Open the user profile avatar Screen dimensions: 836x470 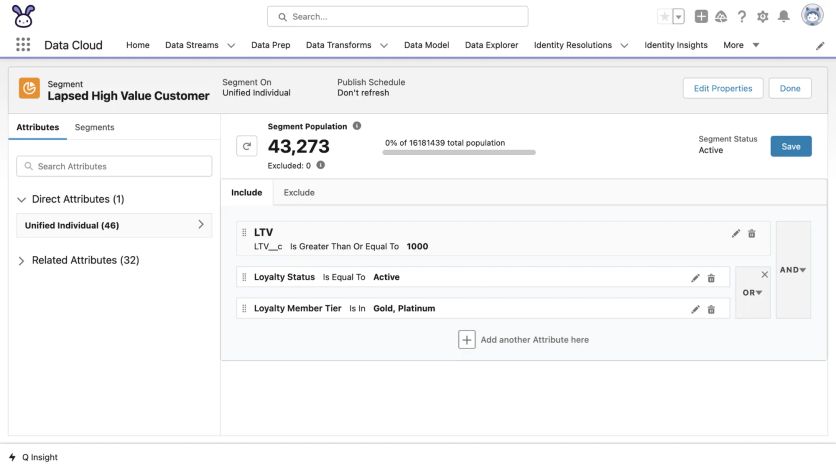pyautogui.click(x=812, y=15)
